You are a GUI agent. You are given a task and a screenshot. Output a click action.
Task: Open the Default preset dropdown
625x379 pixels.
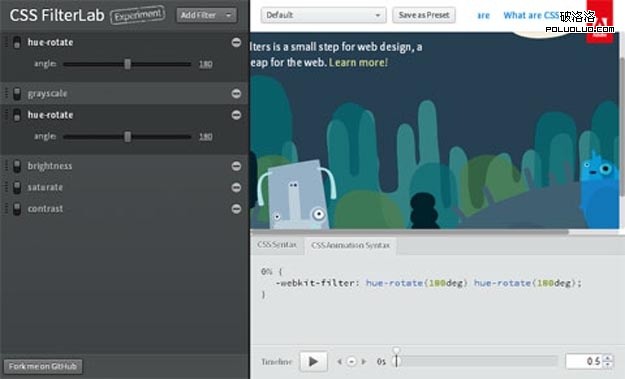click(323, 15)
